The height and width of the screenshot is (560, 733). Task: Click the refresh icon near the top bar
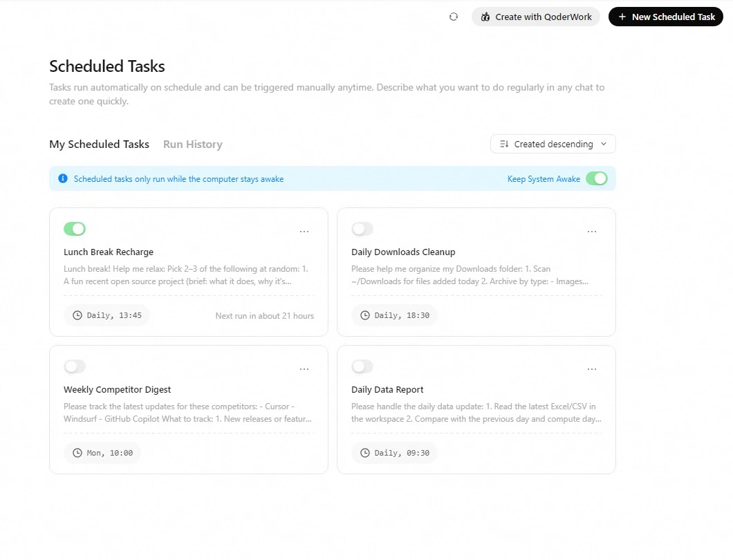coord(454,16)
